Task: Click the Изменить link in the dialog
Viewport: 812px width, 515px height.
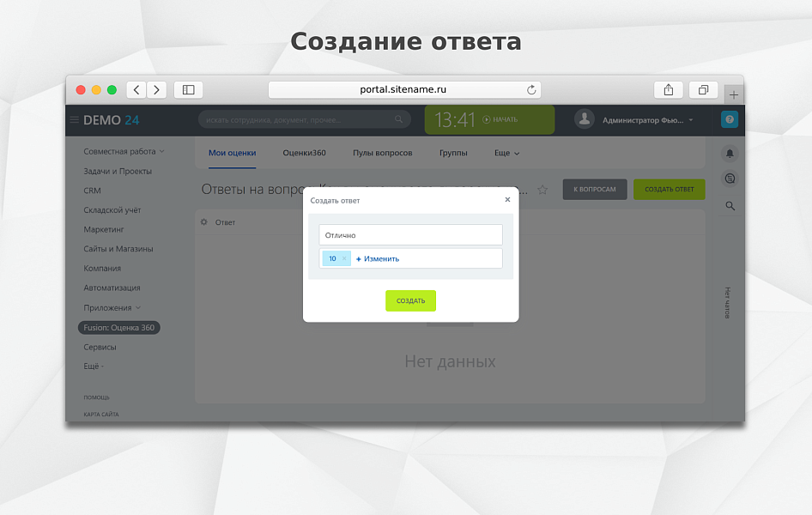Action: click(x=380, y=258)
